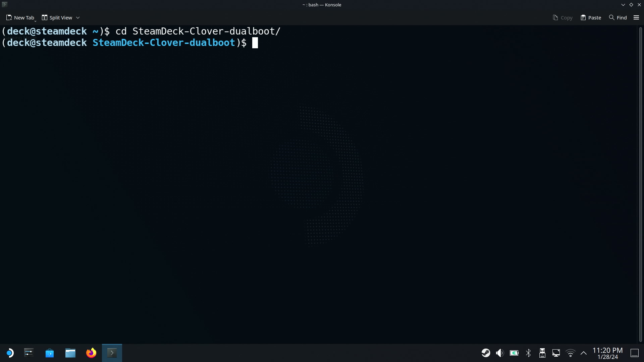This screenshot has height=362, width=644.
Task: Click the Konsole taskbar entry
Action: (112, 353)
